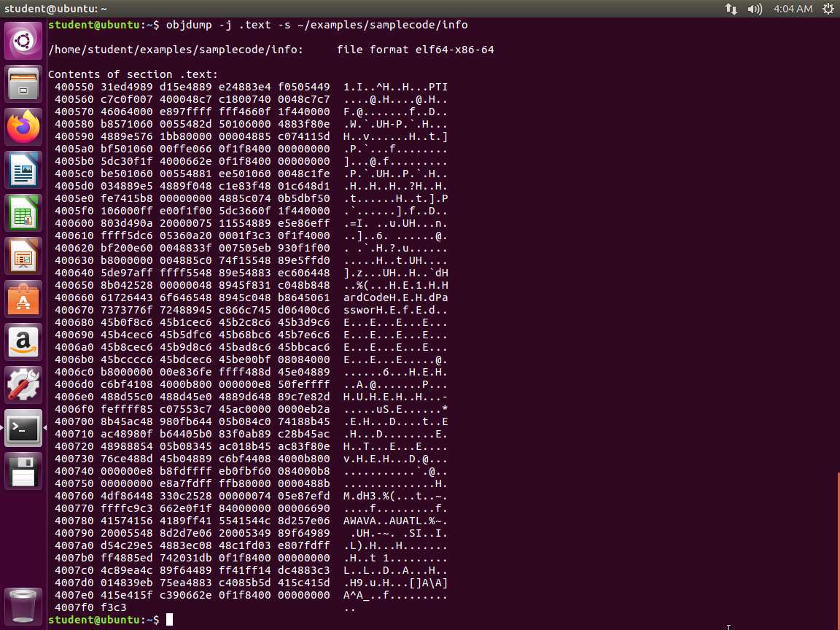Open the 4:04 AM clock menu
Image resolution: width=840 pixels, height=630 pixels.
793,9
